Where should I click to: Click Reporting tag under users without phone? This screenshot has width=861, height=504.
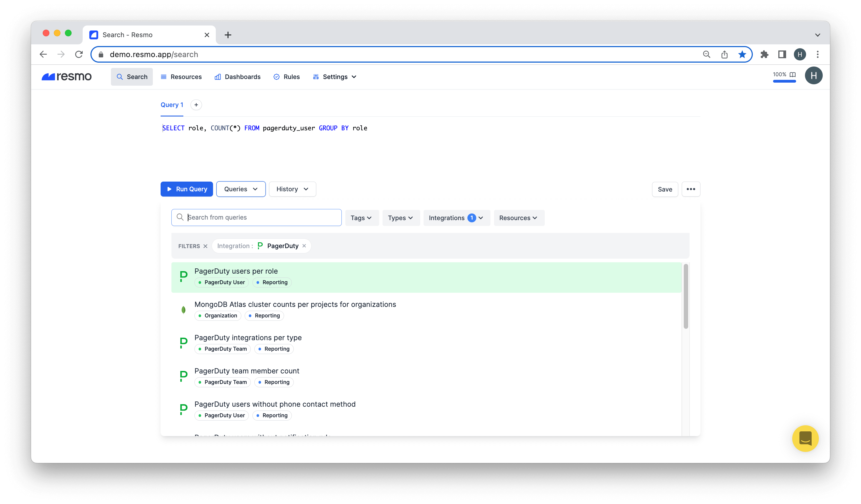pos(272,416)
